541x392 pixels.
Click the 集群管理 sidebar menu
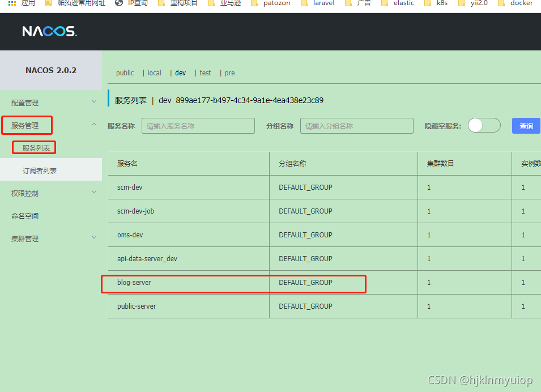coord(25,238)
